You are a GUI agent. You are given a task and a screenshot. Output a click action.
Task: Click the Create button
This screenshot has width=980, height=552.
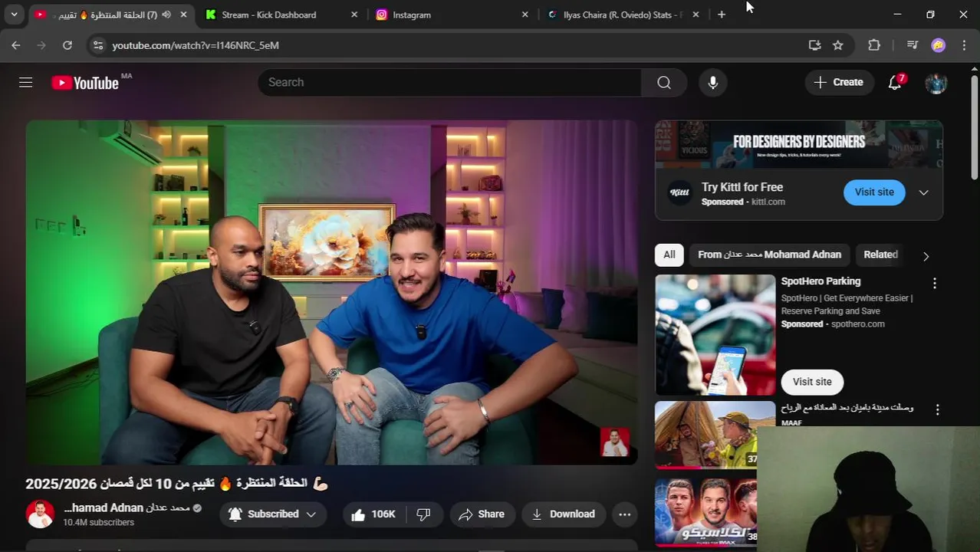839,82
